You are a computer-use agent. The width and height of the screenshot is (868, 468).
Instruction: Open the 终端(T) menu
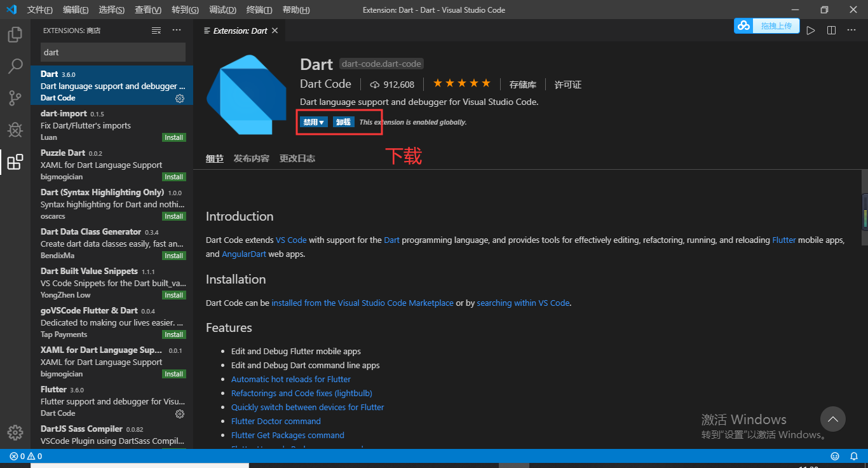pyautogui.click(x=259, y=10)
